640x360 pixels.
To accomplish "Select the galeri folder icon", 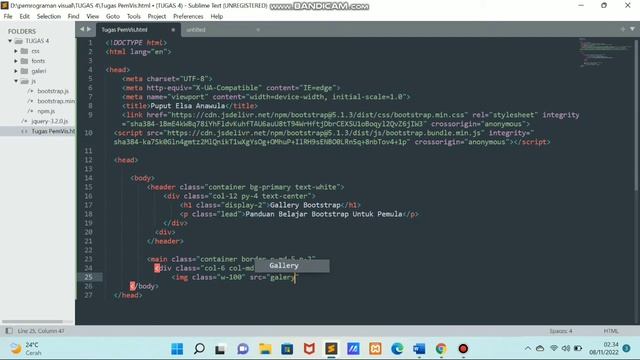I will click(24, 71).
